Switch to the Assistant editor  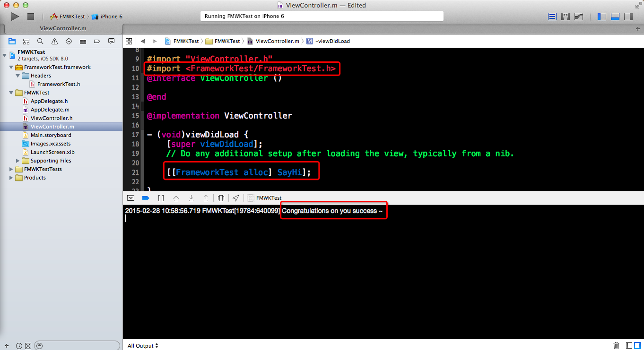click(x=566, y=17)
